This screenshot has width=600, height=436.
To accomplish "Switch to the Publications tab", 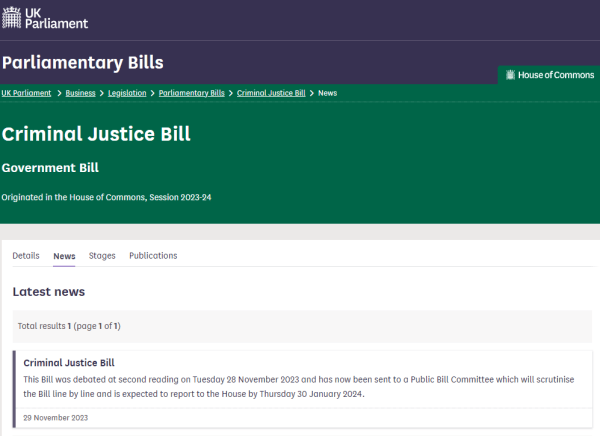I will [x=153, y=256].
